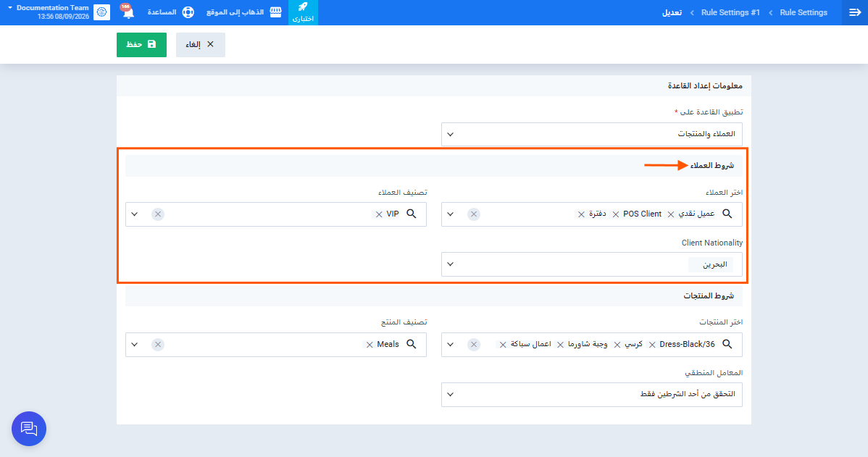Remove the POS Client tag

pyautogui.click(x=616, y=214)
